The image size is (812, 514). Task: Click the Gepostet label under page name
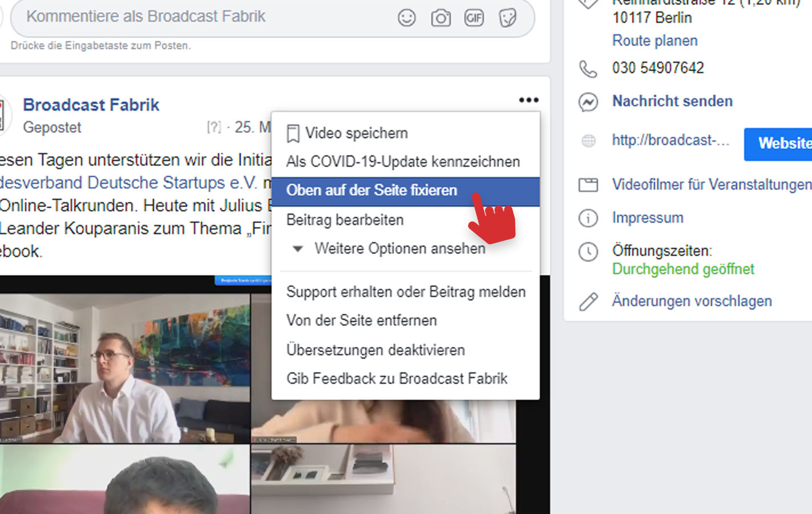pos(52,127)
